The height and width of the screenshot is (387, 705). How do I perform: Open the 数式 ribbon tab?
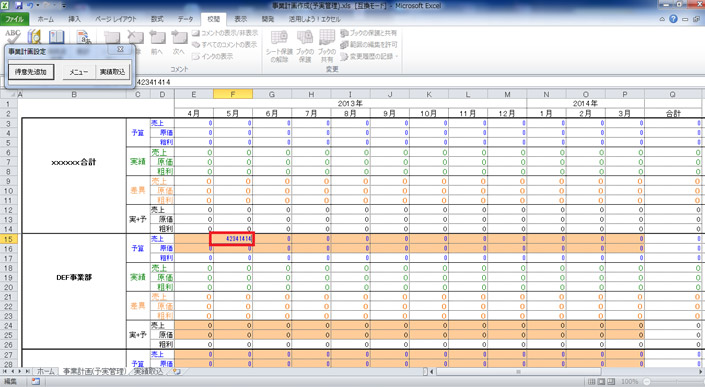pyautogui.click(x=157, y=19)
